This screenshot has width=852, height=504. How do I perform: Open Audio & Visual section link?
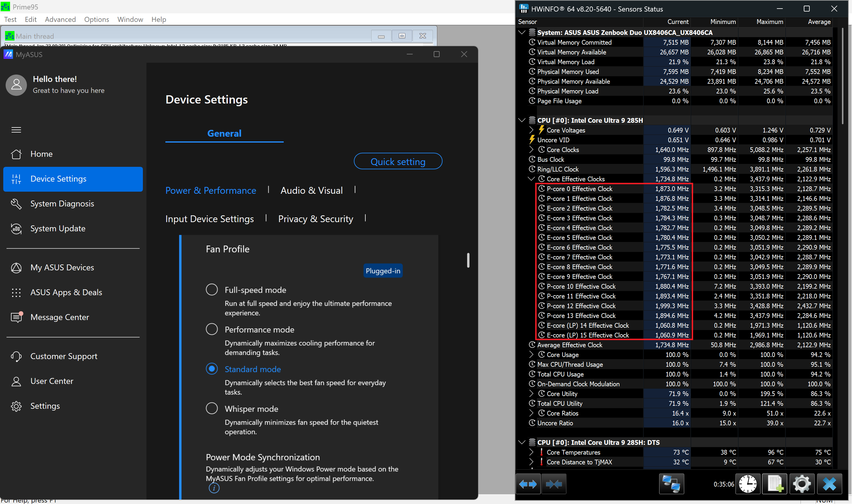tap(312, 190)
